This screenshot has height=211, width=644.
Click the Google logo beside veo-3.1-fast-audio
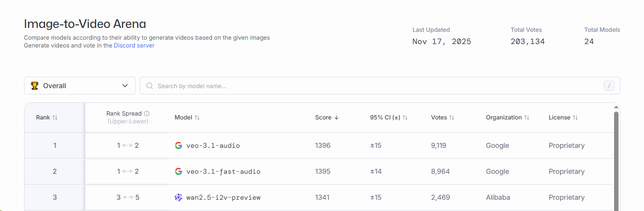(x=179, y=171)
